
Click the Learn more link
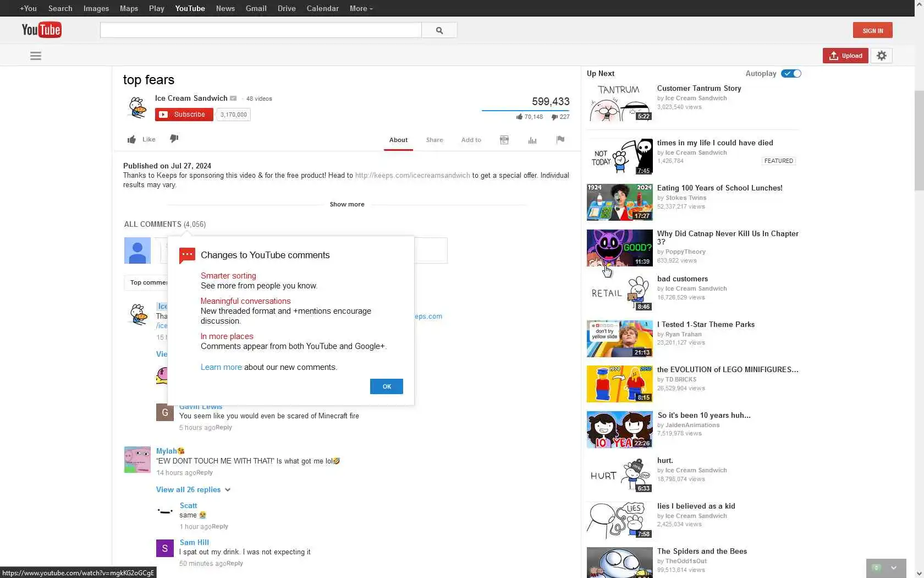(x=221, y=367)
